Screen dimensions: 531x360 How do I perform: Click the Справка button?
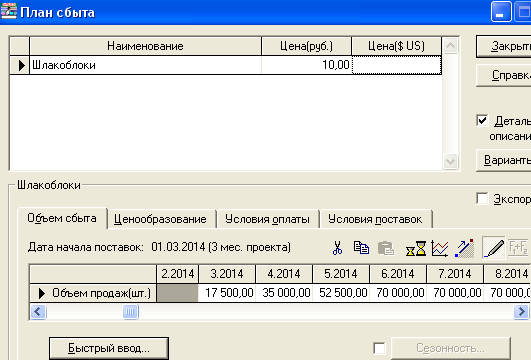tap(504, 75)
